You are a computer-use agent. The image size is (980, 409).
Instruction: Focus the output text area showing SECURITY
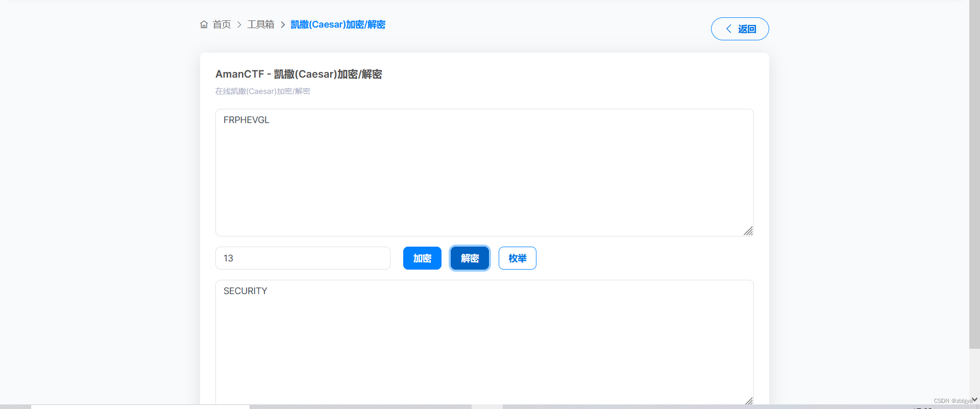[484, 343]
